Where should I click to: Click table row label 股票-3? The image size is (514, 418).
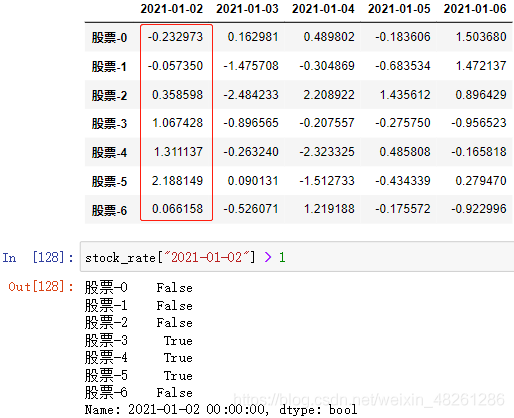click(109, 123)
